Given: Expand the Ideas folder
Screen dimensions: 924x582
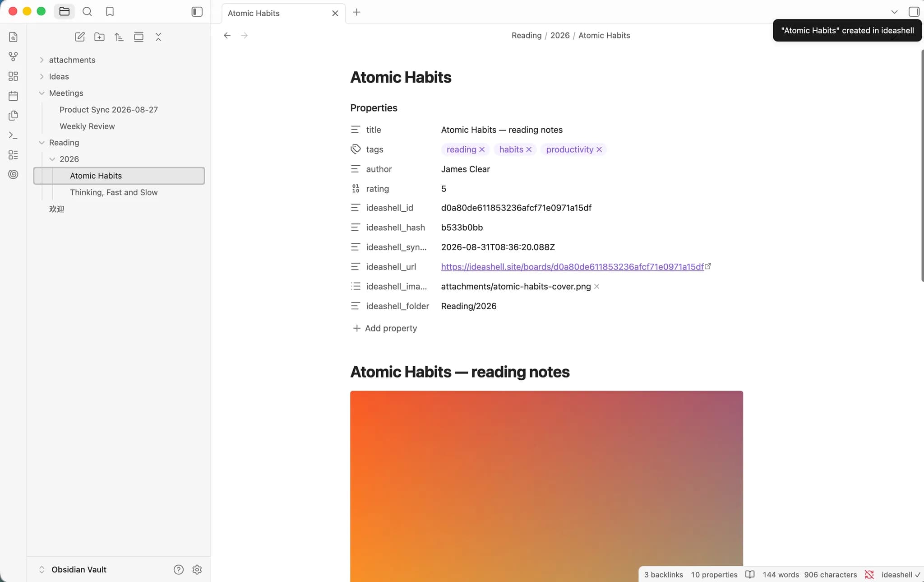Looking at the screenshot, I should (42, 77).
